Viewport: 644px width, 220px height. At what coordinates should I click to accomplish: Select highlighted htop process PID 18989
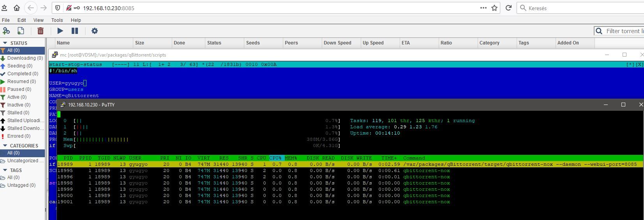point(350,164)
